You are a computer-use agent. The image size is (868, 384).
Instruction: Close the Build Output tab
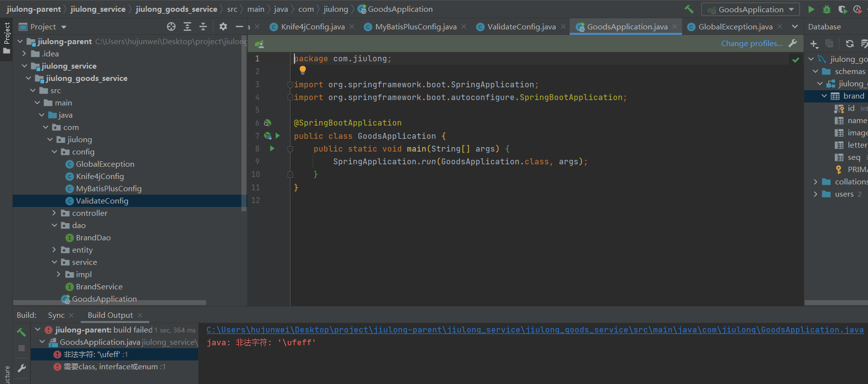pyautogui.click(x=140, y=315)
